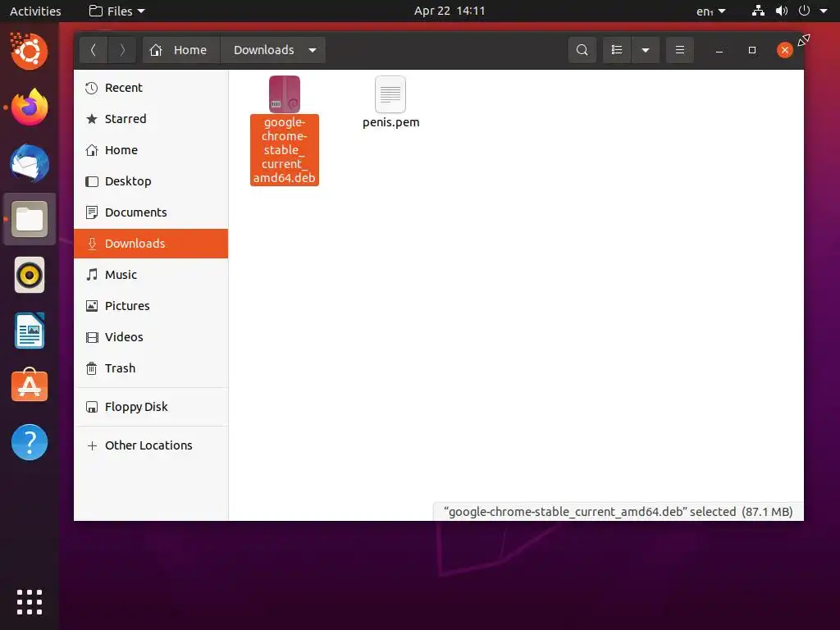840x630 pixels.
Task: Launch LibreOffice Writer from the dock
Action: [x=30, y=331]
